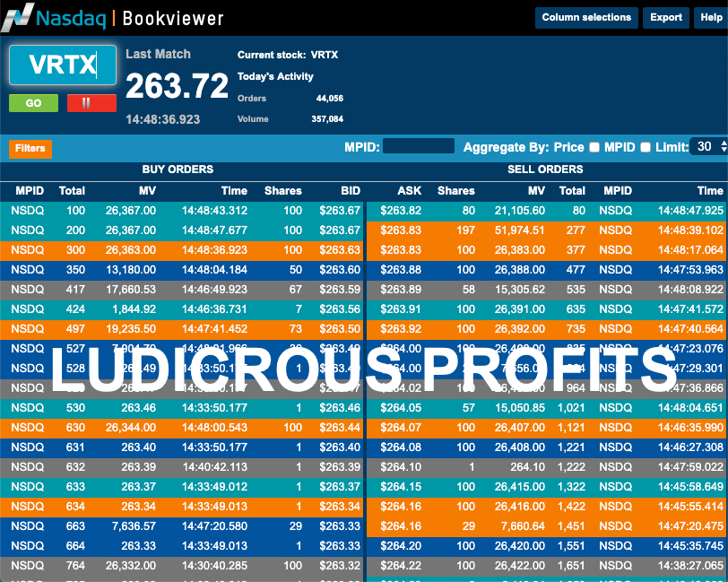Click bid price $263.39

click(x=340, y=467)
